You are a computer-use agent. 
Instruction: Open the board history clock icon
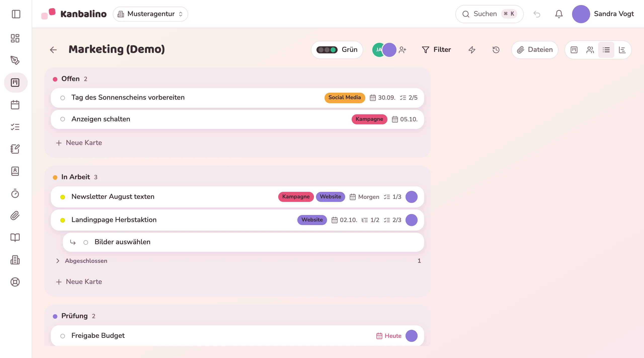coord(496,50)
